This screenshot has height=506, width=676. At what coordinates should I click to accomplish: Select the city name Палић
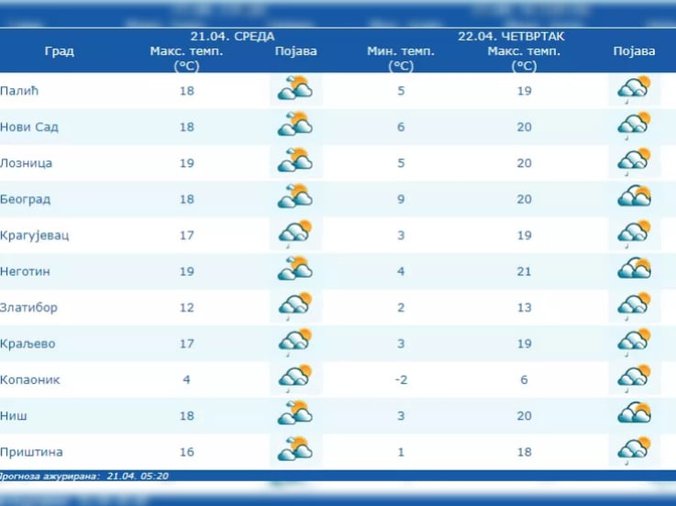[19, 91]
